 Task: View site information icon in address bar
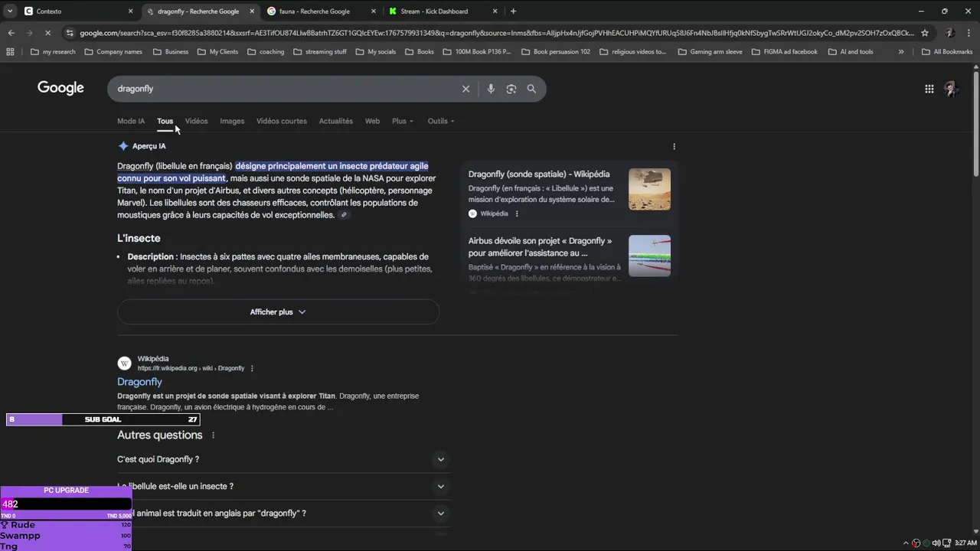70,33
